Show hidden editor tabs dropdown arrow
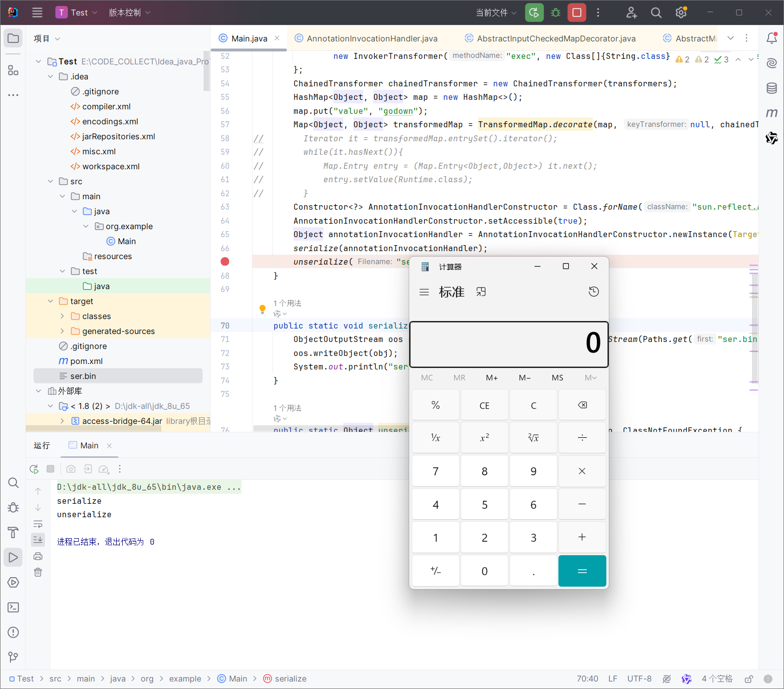The width and height of the screenshot is (784, 689). (x=731, y=38)
